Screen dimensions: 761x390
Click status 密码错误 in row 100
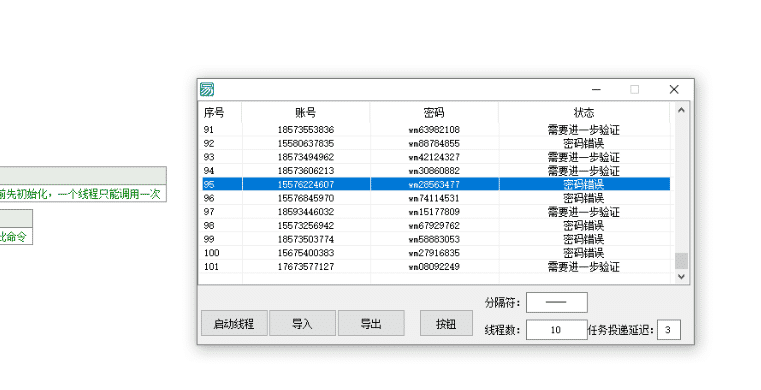(584, 253)
